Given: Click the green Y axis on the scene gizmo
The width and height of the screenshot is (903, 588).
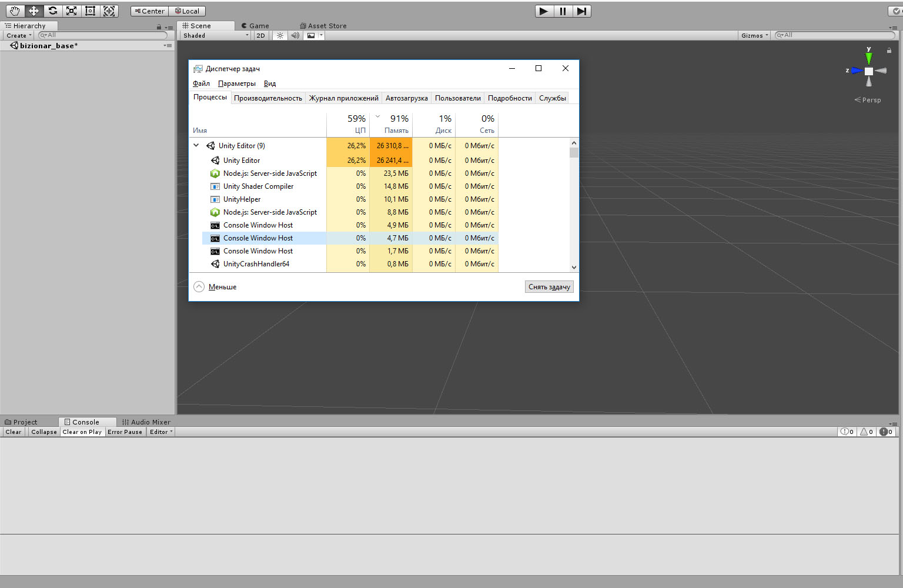Looking at the screenshot, I should click(869, 56).
